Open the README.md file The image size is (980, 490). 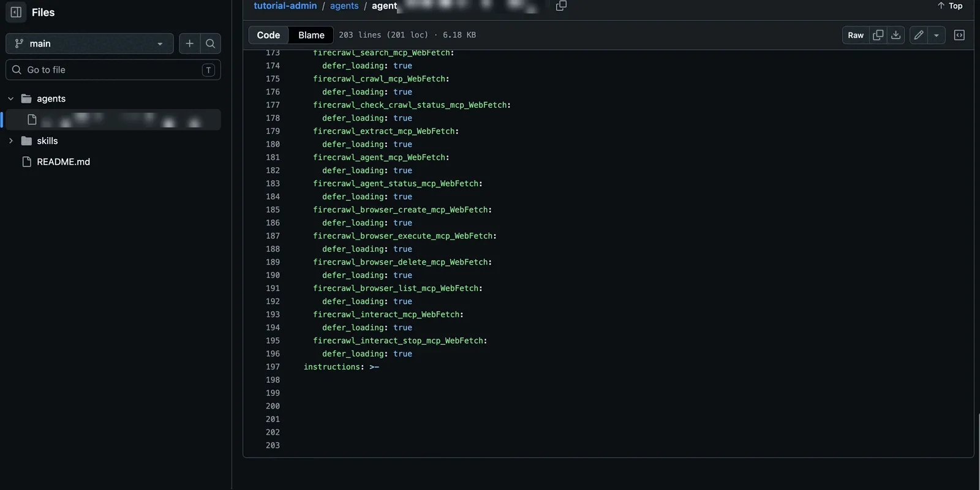click(63, 162)
